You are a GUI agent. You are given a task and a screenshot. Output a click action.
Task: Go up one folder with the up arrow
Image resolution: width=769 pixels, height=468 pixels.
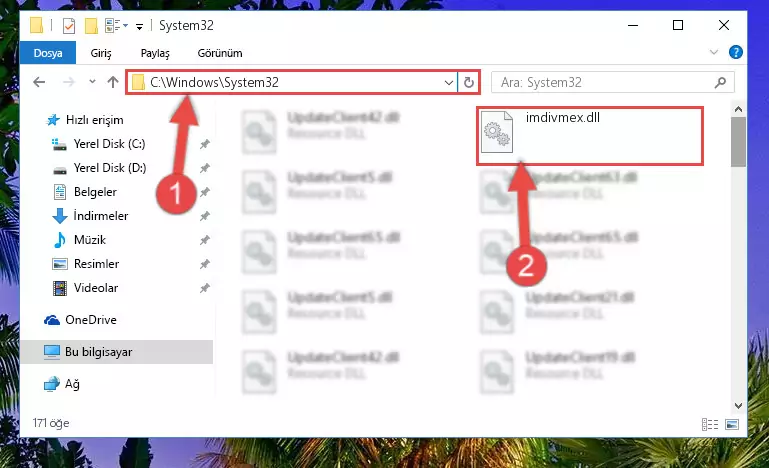click(113, 82)
